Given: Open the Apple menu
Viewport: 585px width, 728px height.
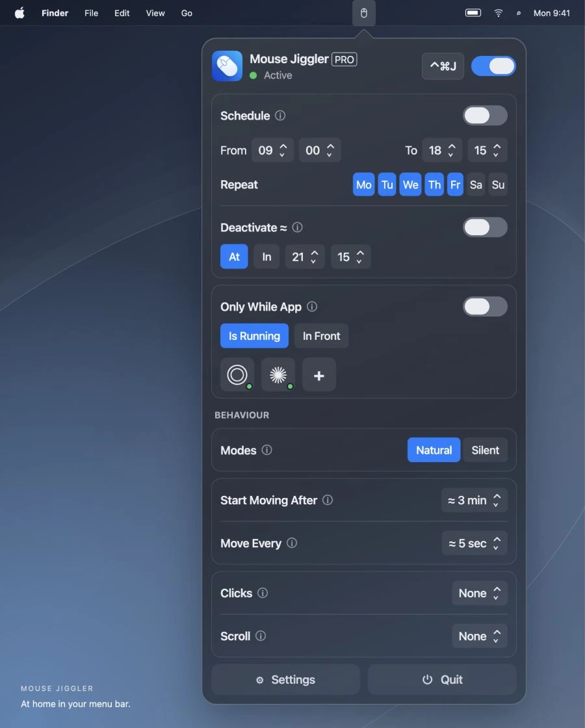Looking at the screenshot, I should click(x=19, y=13).
